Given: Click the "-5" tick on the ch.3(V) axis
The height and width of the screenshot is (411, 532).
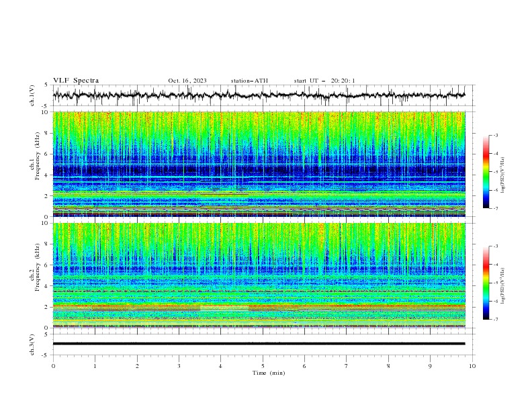Looking at the screenshot, I should coord(46,355).
